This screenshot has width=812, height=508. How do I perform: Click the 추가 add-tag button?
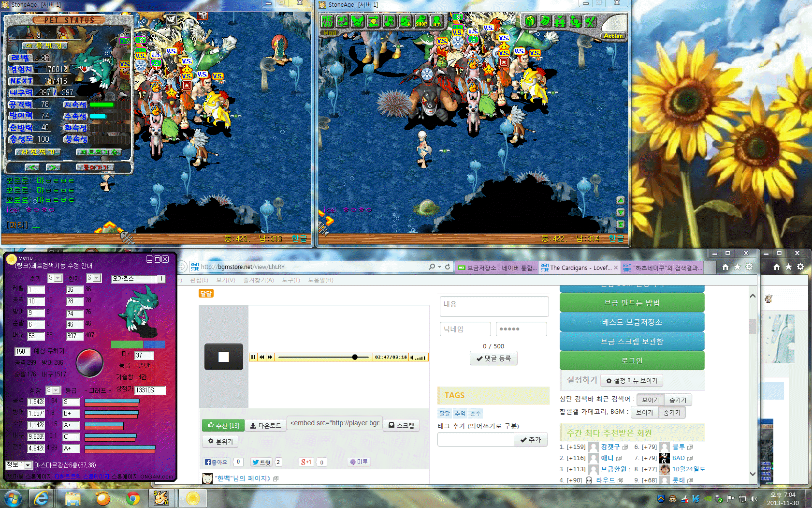tap(531, 439)
